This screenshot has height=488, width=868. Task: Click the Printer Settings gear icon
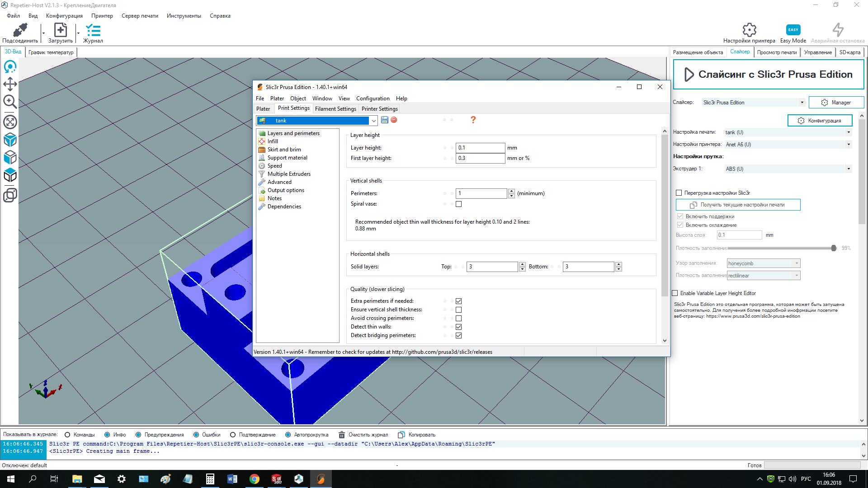[749, 30]
